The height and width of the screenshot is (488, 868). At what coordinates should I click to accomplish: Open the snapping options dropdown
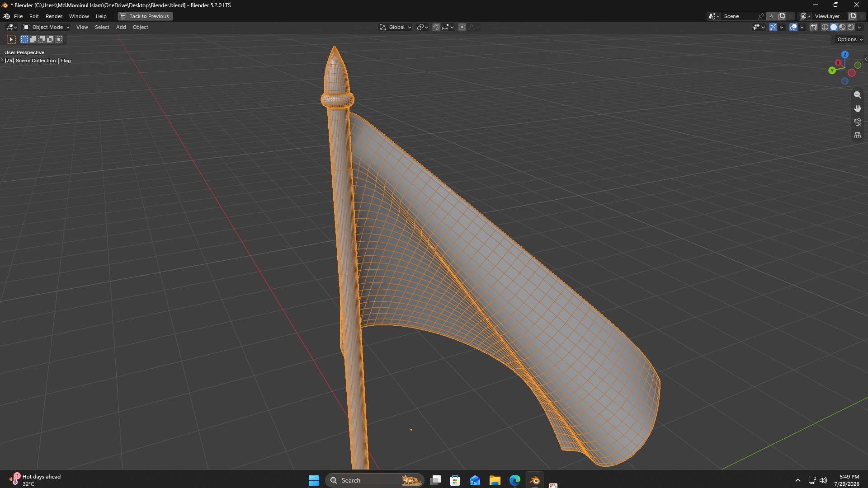pos(448,27)
